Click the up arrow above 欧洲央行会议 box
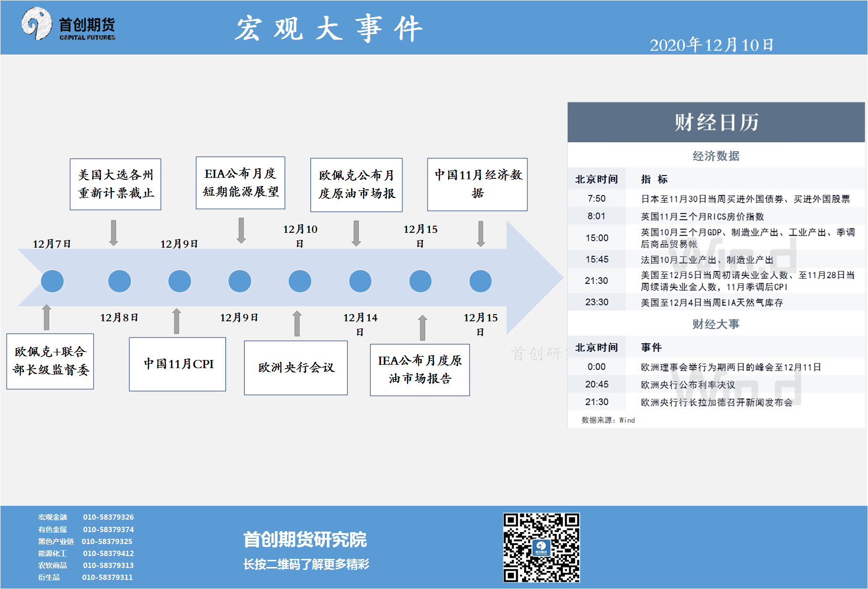 coord(297,323)
